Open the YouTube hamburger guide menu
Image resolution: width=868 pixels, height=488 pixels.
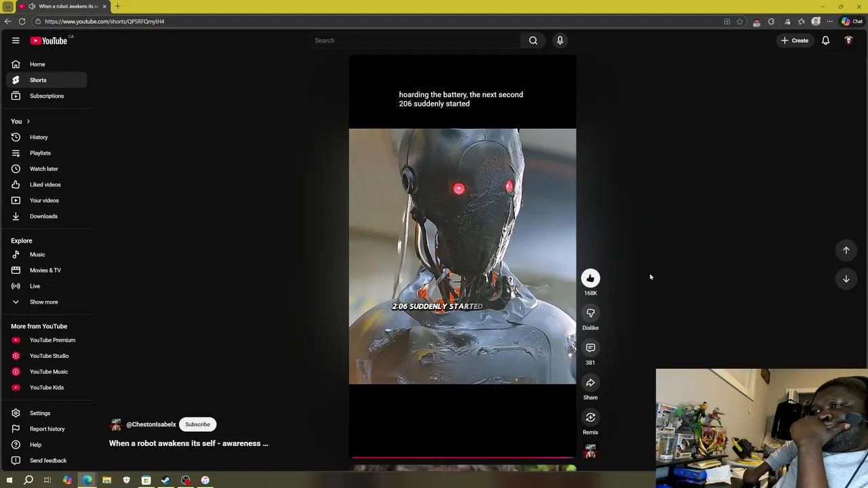(x=16, y=41)
